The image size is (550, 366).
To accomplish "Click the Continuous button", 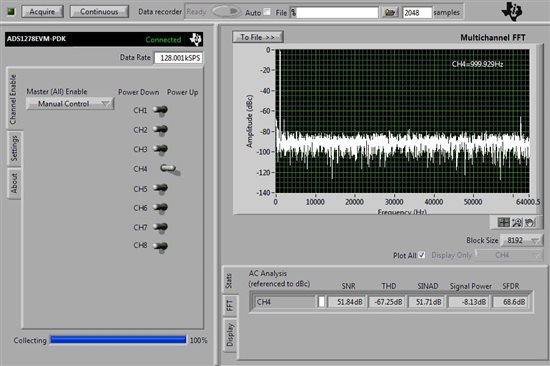I will [99, 12].
